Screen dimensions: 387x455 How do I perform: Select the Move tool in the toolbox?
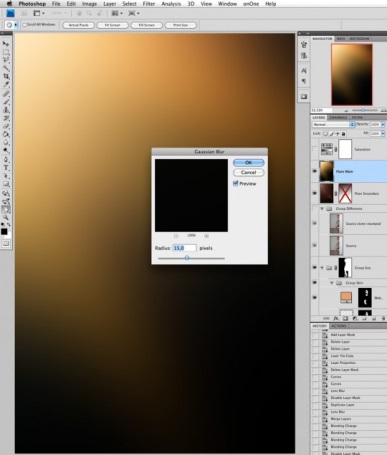6,44
